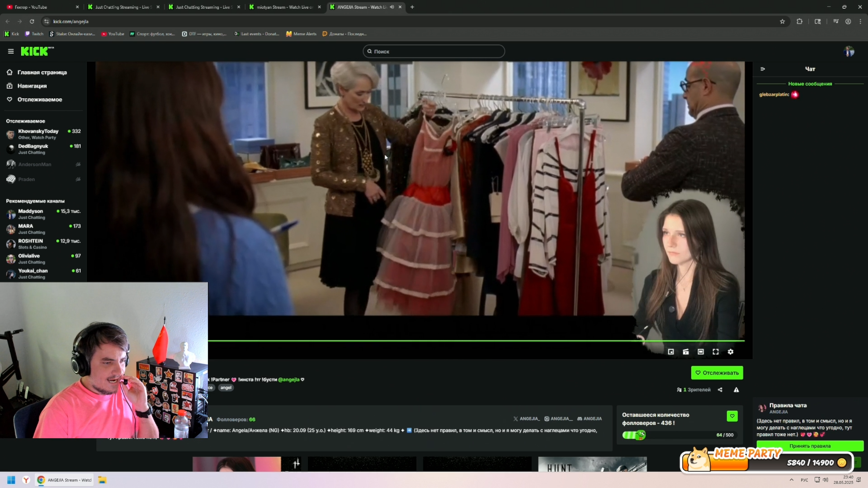Switch to the first Just Chatting Streaming tab
This screenshot has height=488, width=868.
pos(123,7)
